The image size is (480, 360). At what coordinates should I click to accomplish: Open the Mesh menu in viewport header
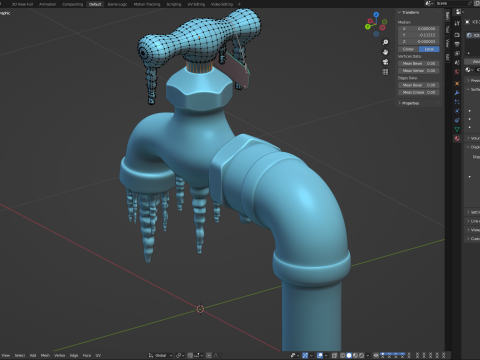coord(45,355)
